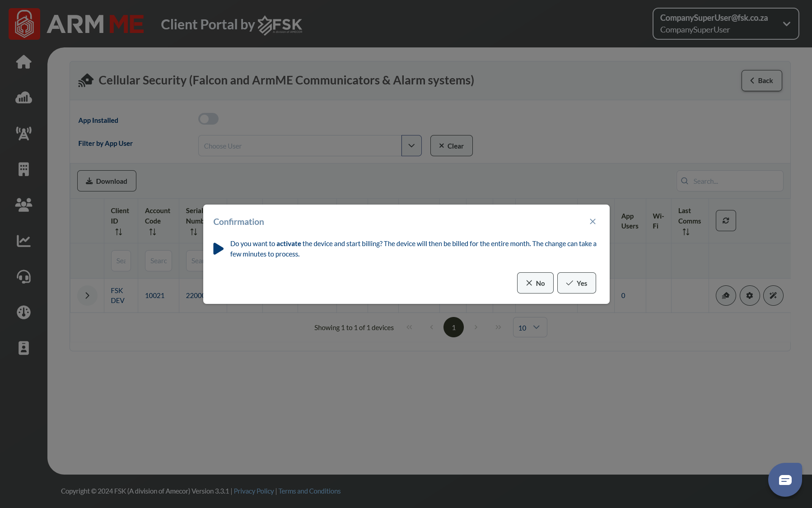This screenshot has width=812, height=508.
Task: Open the headset support sidebar icon
Action: [x=23, y=277]
